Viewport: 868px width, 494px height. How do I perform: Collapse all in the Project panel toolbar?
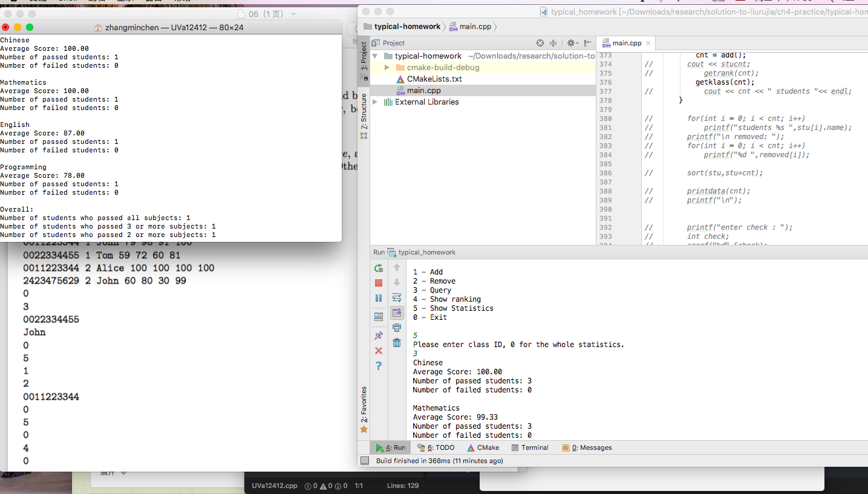[x=553, y=43]
